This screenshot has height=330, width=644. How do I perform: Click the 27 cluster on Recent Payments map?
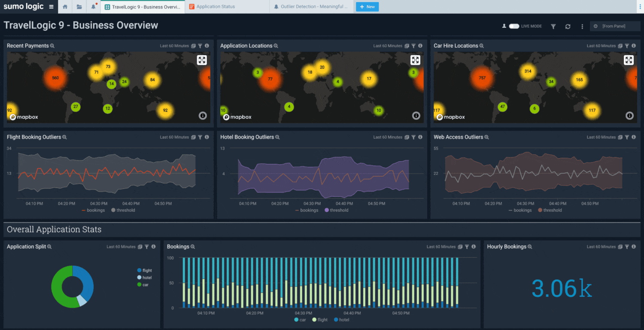coord(76,107)
